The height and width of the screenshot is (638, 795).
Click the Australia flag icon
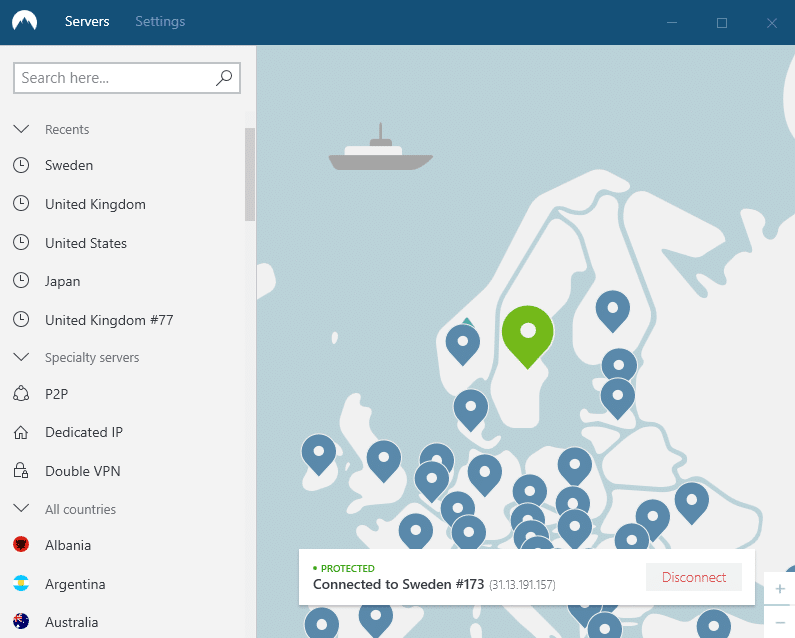pos(21,621)
